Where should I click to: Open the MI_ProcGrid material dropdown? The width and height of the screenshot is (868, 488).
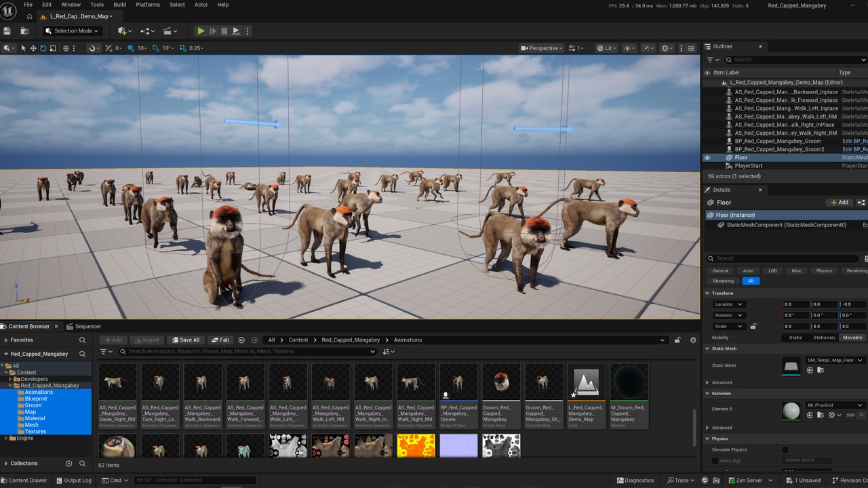[835, 405]
